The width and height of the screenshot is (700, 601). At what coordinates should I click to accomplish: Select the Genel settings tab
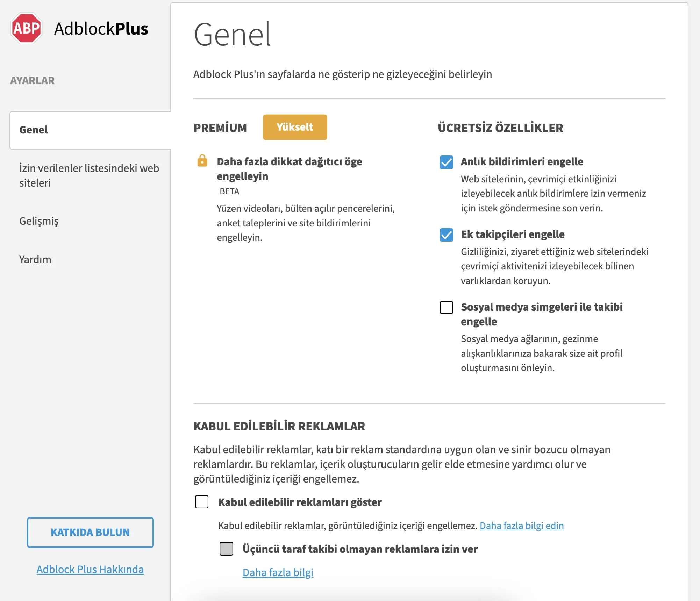coord(90,130)
